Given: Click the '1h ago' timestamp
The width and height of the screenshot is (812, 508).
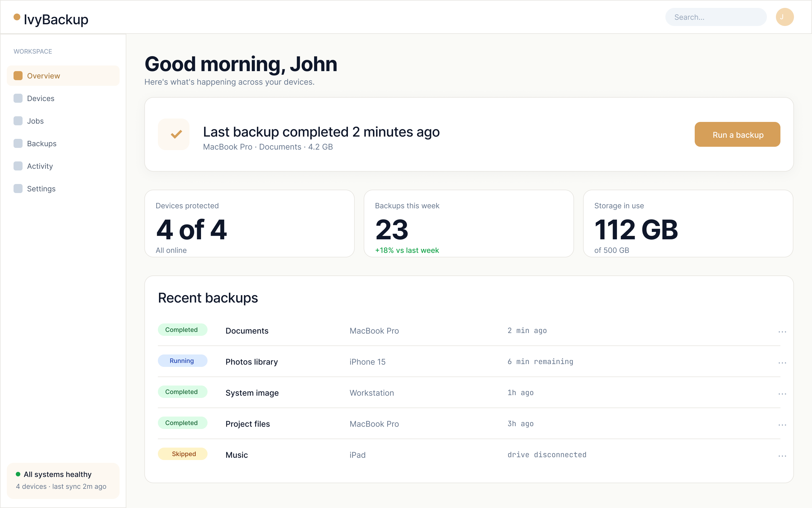Looking at the screenshot, I should [x=520, y=392].
